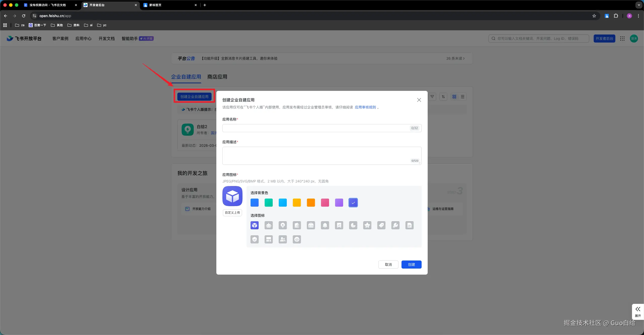Select the green background color

(x=269, y=203)
